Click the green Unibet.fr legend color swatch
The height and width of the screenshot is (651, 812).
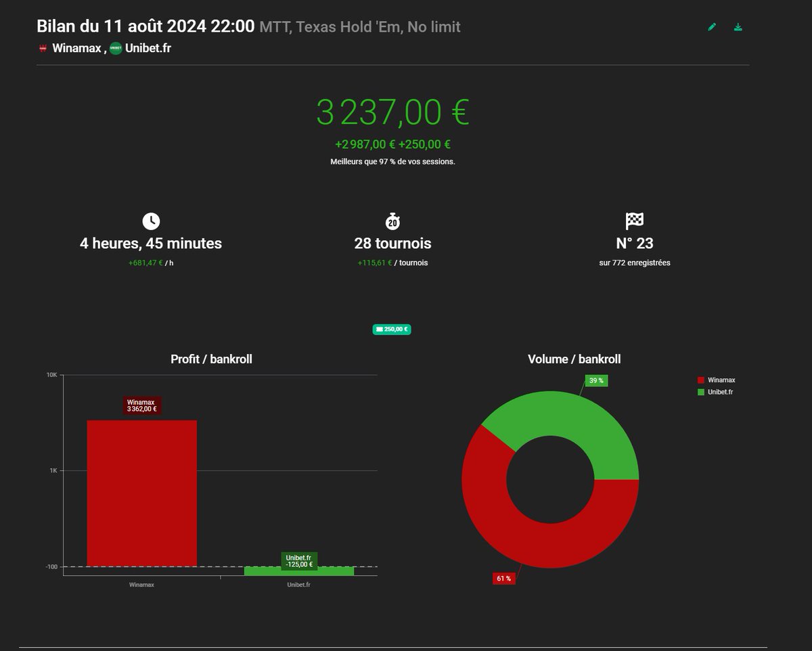(700, 391)
